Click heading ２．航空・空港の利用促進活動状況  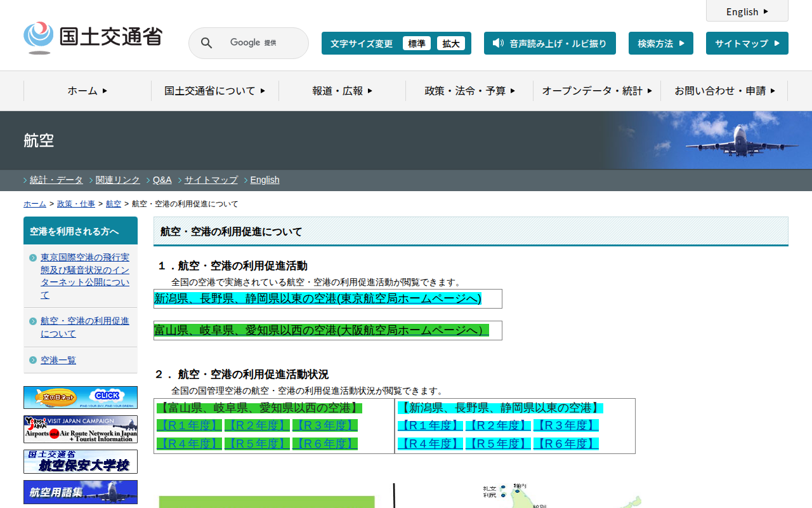242,374
